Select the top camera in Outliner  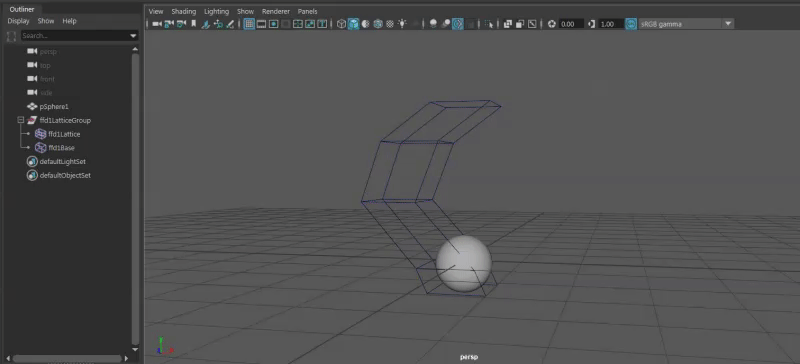click(45, 65)
